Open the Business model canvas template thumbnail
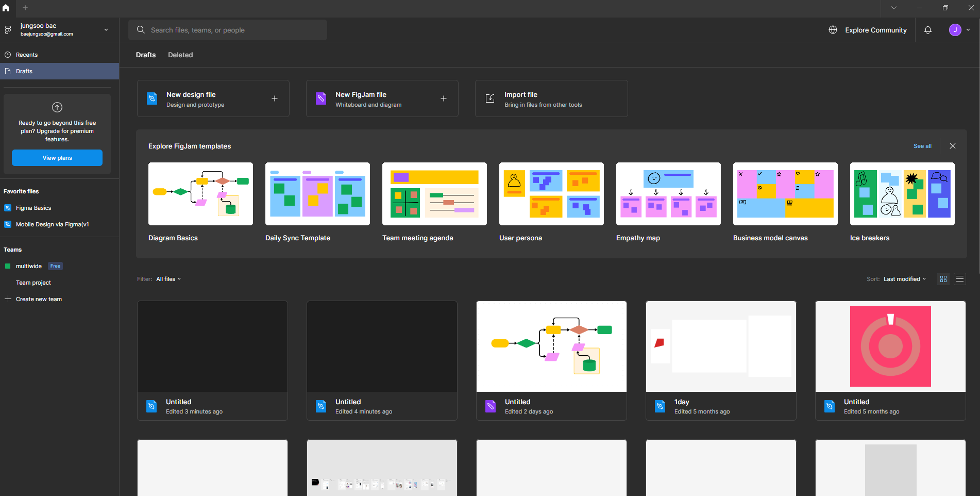The image size is (980, 496). 785,194
